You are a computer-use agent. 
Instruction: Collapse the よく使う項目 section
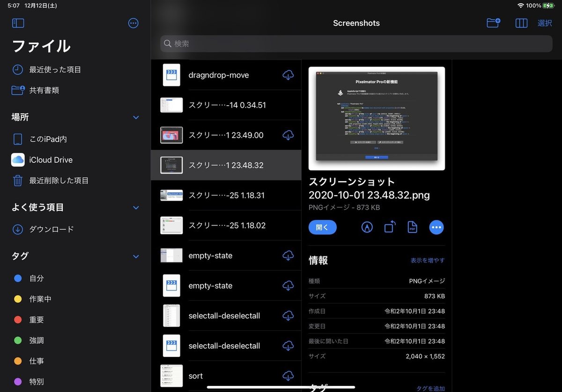pyautogui.click(x=136, y=207)
